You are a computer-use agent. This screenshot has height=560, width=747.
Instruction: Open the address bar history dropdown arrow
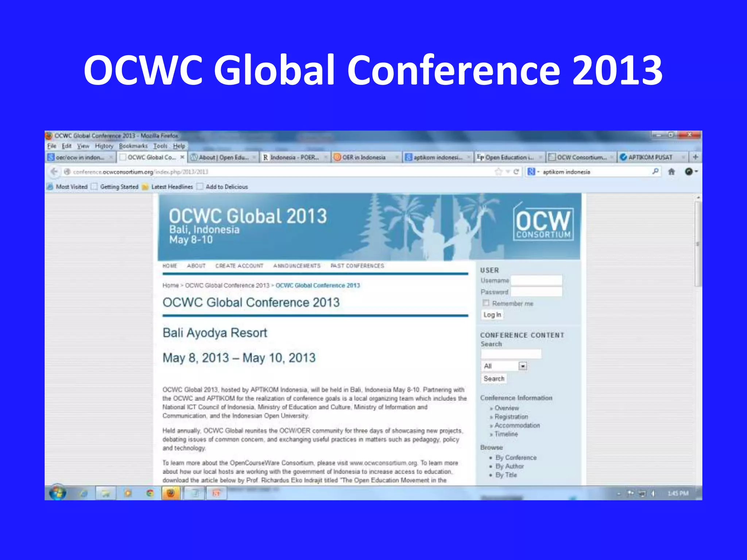point(507,172)
